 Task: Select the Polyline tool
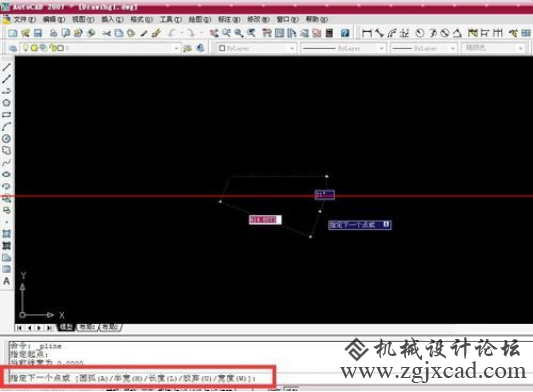coord(6,91)
